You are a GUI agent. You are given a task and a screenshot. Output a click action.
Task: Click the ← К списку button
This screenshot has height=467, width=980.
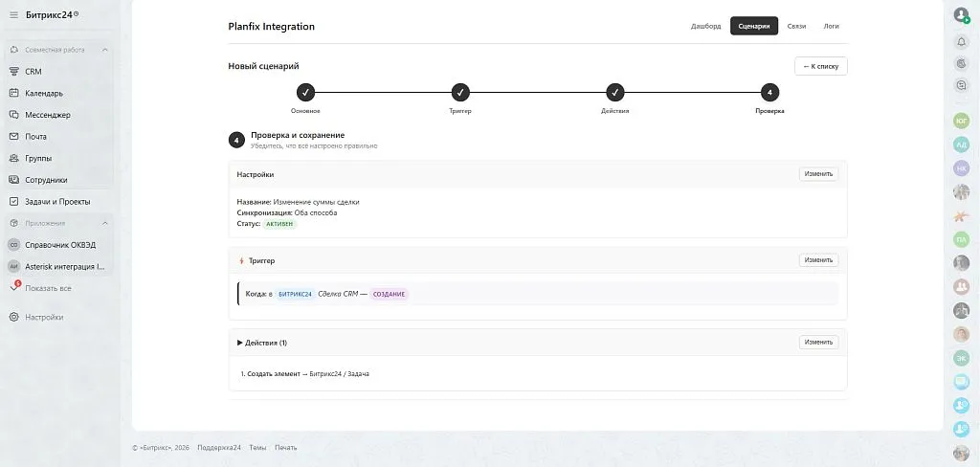(820, 66)
